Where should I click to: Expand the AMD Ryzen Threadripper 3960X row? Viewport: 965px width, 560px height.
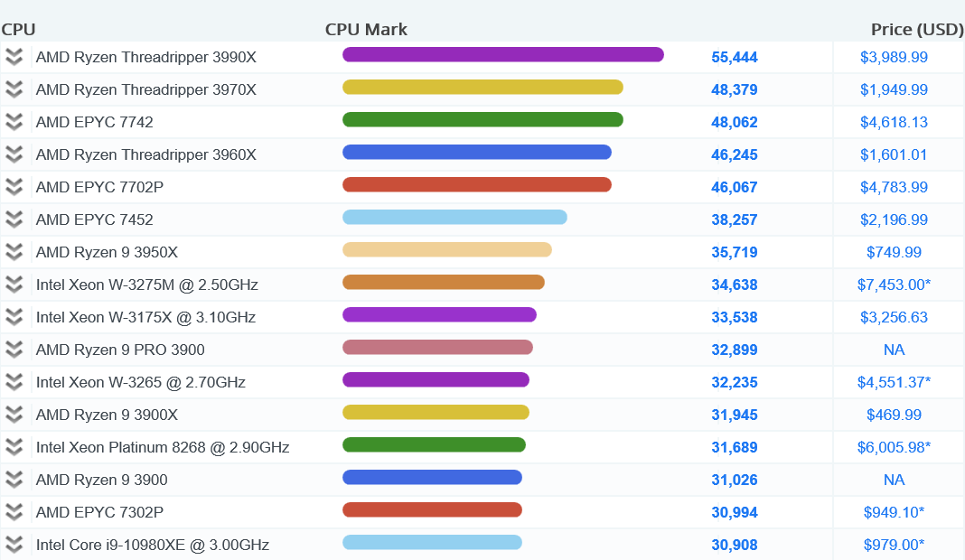(14, 154)
